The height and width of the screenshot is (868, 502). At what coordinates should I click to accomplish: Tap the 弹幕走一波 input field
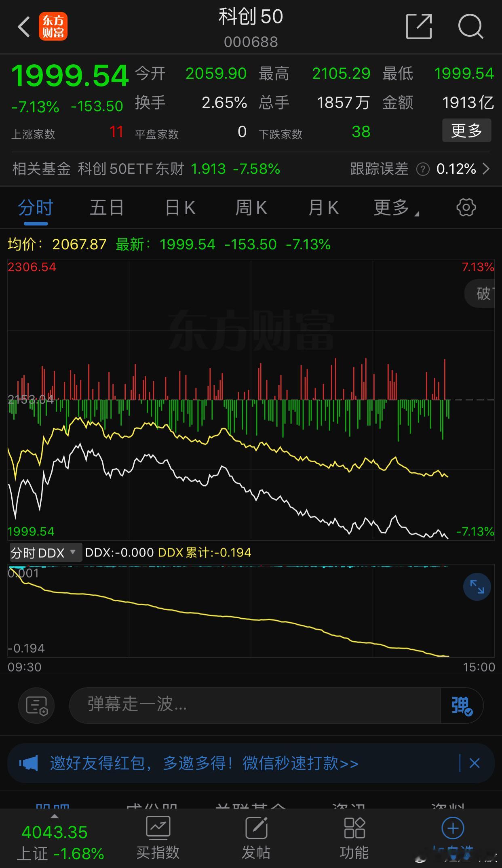coord(255,706)
